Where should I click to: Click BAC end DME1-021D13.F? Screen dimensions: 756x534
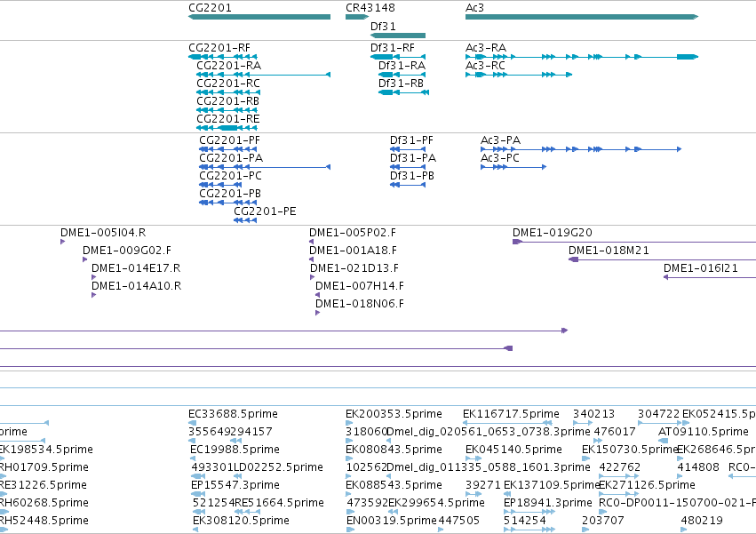click(x=354, y=268)
